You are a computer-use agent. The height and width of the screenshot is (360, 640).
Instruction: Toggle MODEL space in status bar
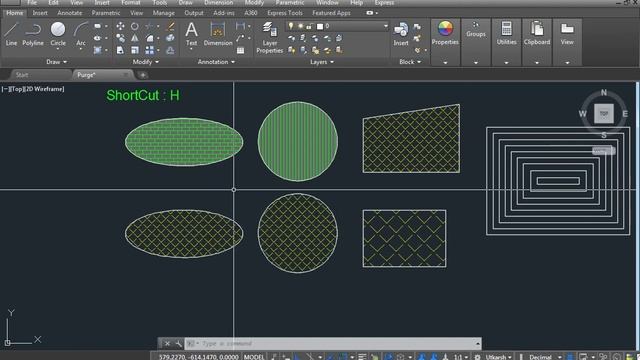[253, 357]
